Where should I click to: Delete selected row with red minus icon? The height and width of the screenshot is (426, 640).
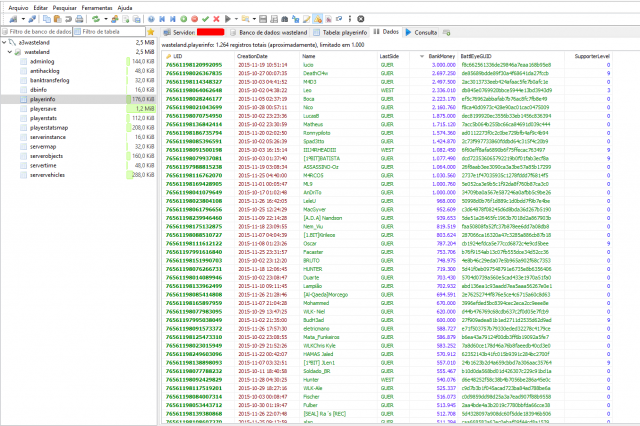[x=194, y=19]
